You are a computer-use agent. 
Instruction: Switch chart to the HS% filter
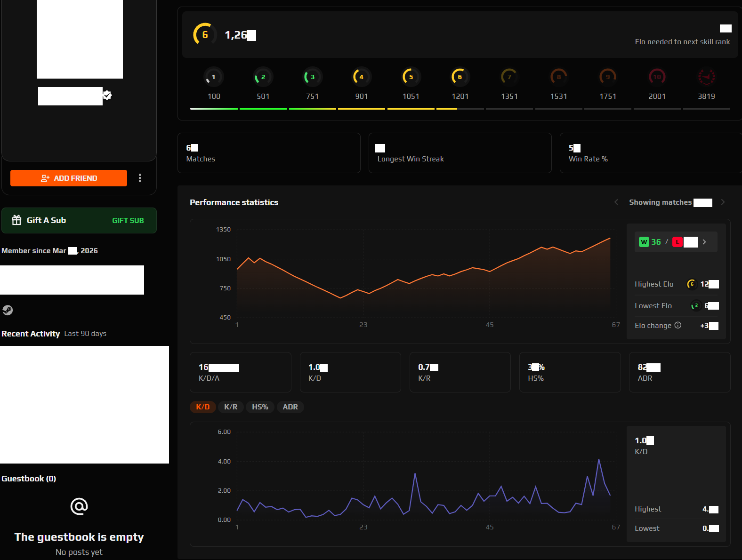coord(260,407)
